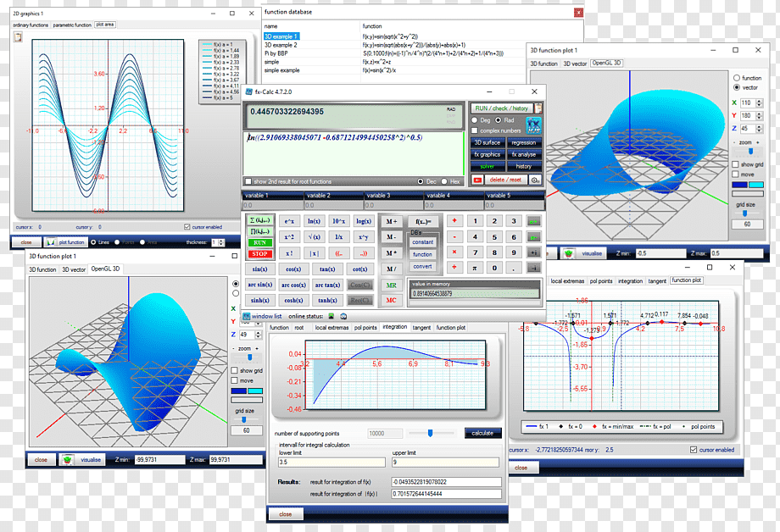Change the thickness spinner in 2D graphics

point(221,242)
